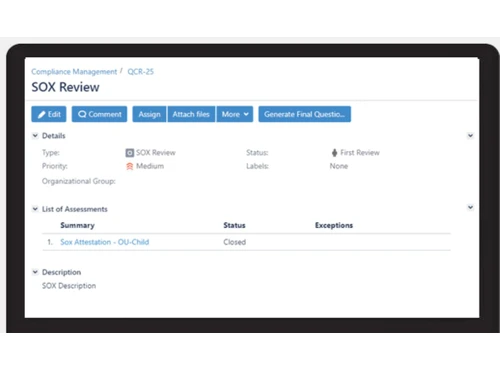Click the Edit button with pencil icon

49,114
